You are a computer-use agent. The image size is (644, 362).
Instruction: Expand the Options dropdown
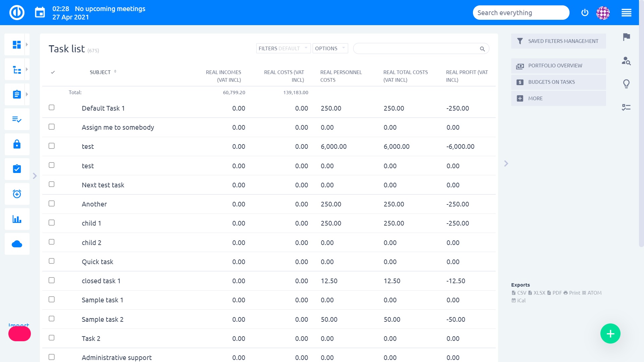[330, 48]
